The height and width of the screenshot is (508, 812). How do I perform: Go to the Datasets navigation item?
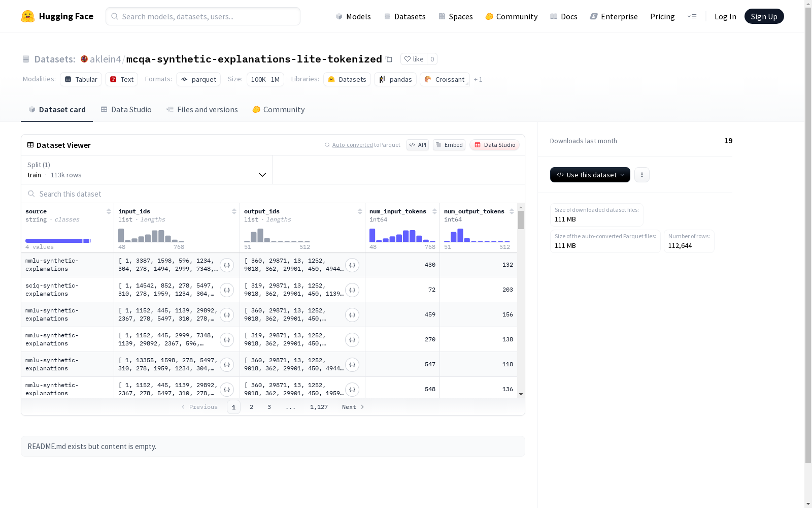(404, 16)
